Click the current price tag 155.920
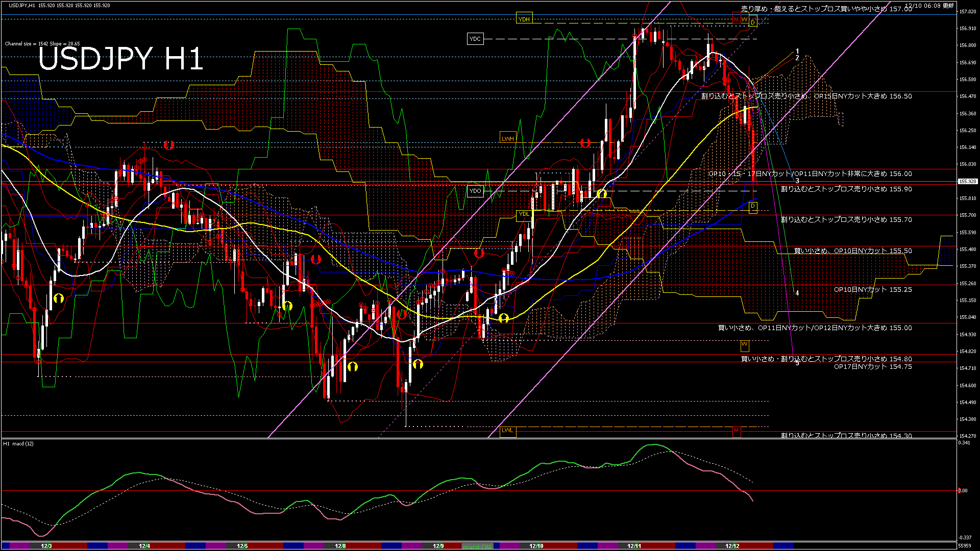The height and width of the screenshot is (551, 980). pyautogui.click(x=968, y=181)
